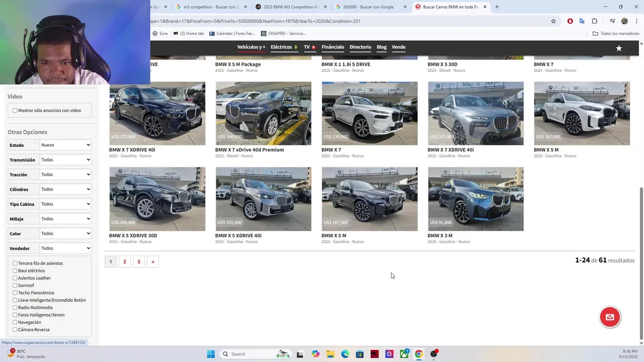This screenshot has width=644, height=362.
Task: Open the Tracción dropdown
Action: coord(65,174)
